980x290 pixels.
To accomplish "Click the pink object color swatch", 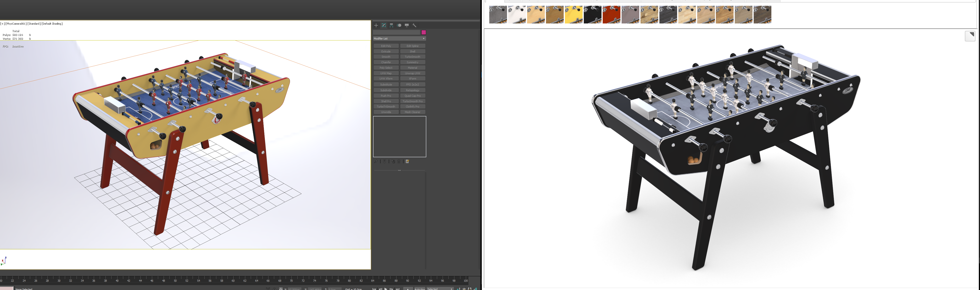I will tap(423, 32).
